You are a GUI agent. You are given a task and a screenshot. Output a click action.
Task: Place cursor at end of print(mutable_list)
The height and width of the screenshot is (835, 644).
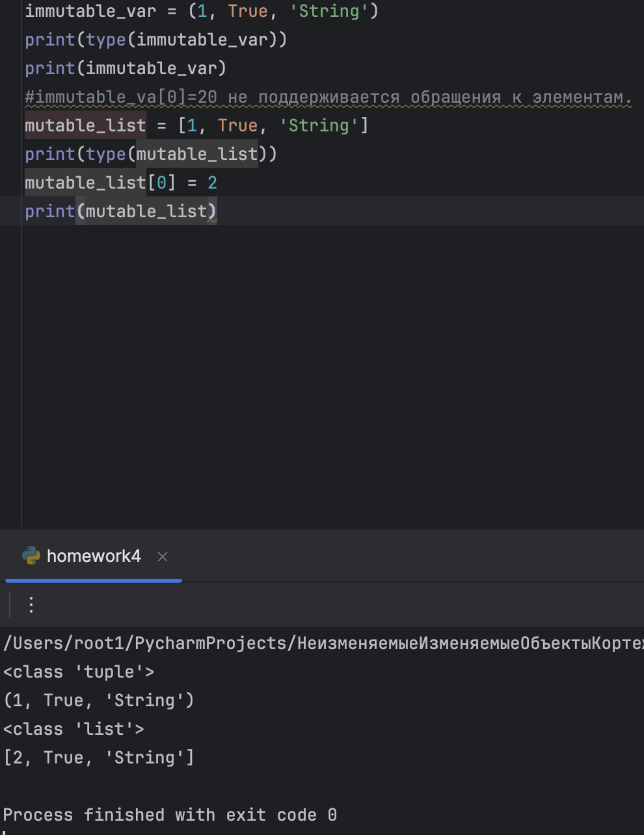click(x=217, y=211)
